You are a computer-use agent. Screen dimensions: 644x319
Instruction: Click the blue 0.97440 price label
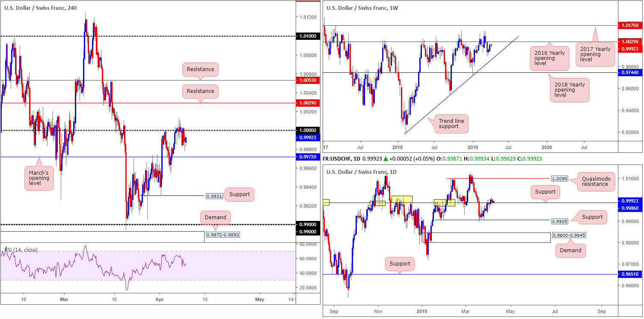pos(630,73)
